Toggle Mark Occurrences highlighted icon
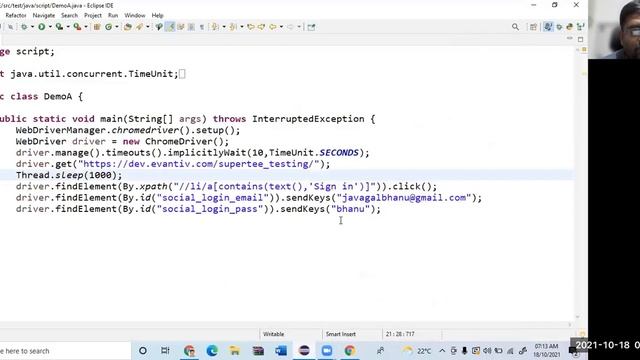 [x=170, y=27]
